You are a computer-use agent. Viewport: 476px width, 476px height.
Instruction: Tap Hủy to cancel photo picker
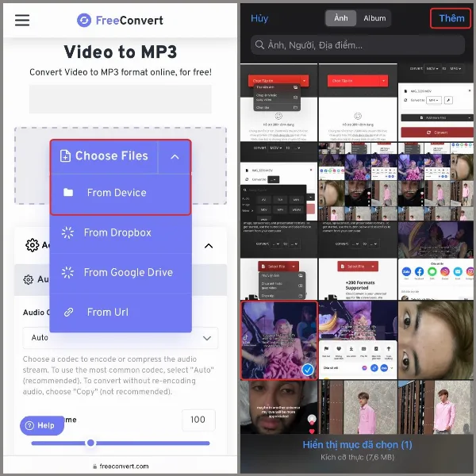point(259,18)
